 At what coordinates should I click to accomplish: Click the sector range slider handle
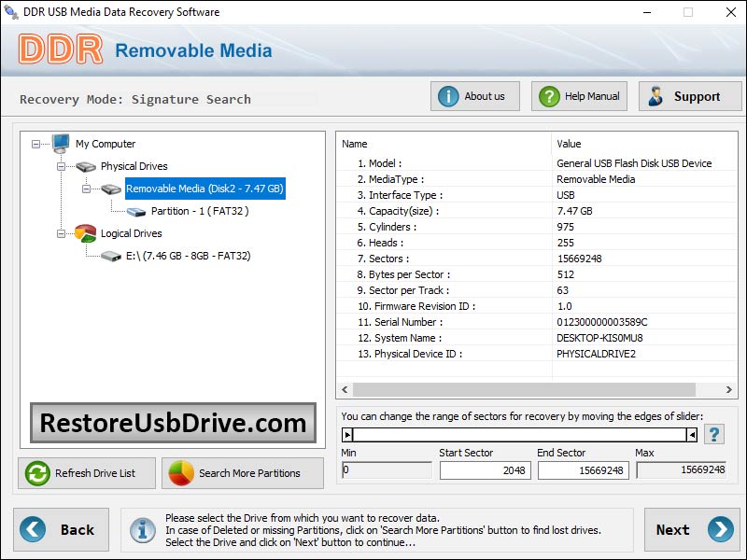(348, 433)
